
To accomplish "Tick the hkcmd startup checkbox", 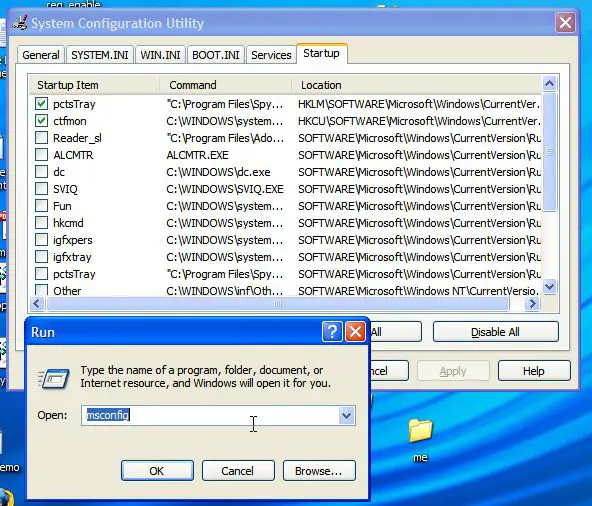I will (41, 222).
